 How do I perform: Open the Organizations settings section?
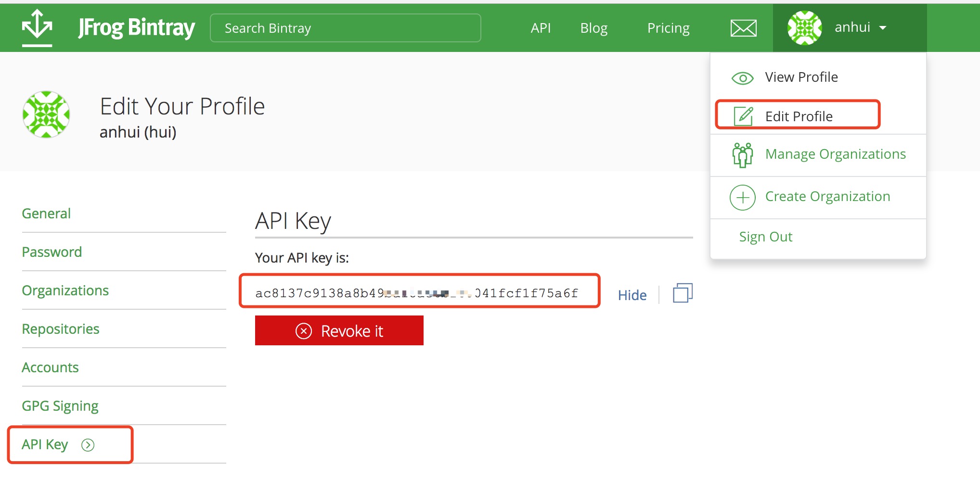[65, 290]
